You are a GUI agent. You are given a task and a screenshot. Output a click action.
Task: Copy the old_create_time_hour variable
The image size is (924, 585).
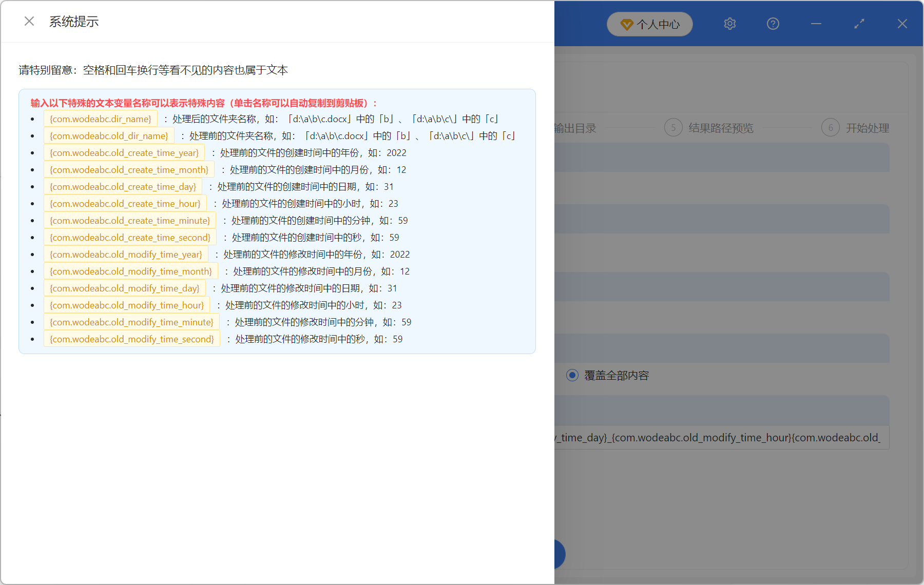coord(125,203)
